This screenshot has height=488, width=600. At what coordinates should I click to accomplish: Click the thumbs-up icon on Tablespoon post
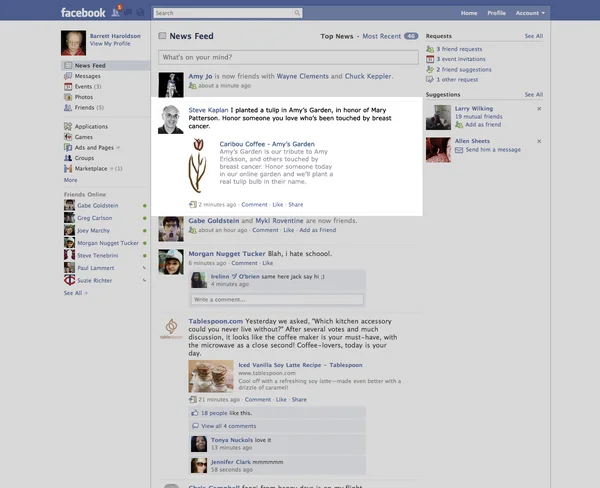[195, 413]
